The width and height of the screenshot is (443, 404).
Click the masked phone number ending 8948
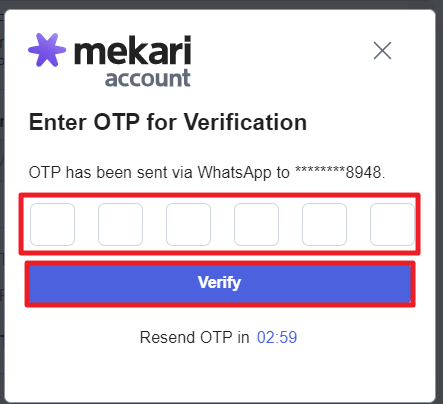click(x=340, y=172)
